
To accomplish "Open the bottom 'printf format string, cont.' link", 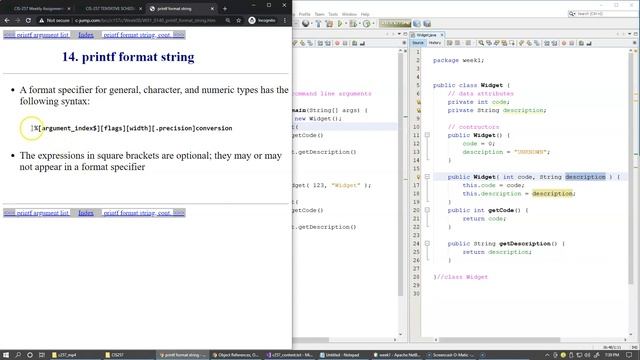I will click(x=143, y=213).
